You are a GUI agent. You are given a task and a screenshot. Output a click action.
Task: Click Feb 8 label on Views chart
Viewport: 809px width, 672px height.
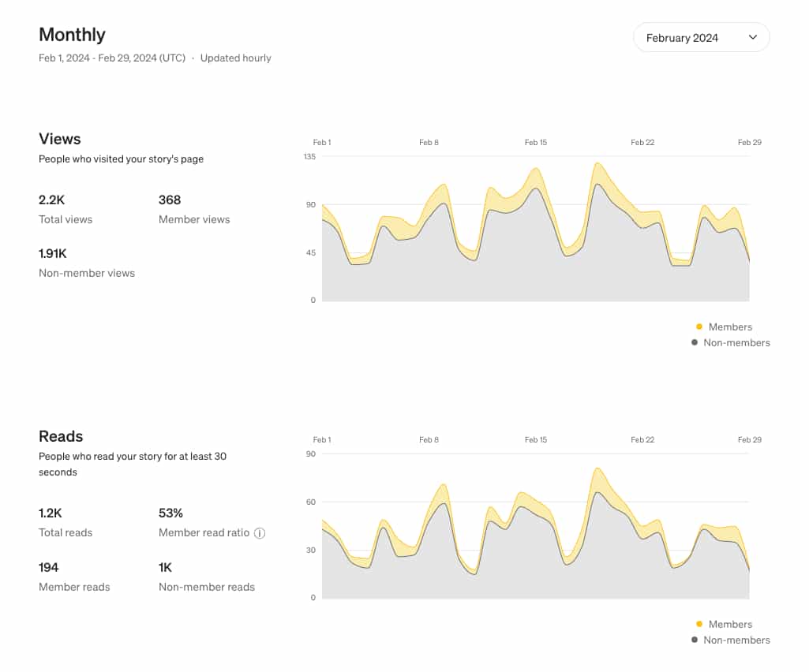[429, 143]
